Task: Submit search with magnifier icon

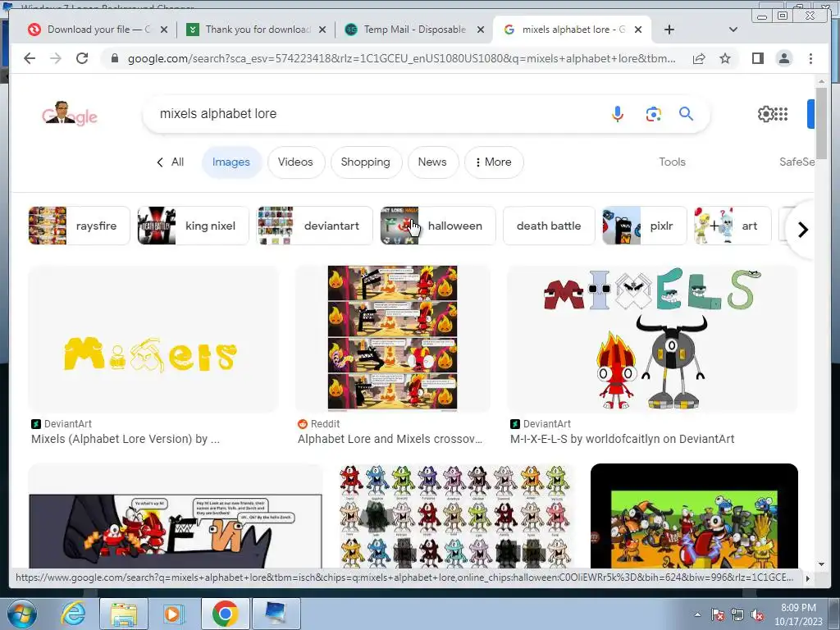Action: (687, 113)
